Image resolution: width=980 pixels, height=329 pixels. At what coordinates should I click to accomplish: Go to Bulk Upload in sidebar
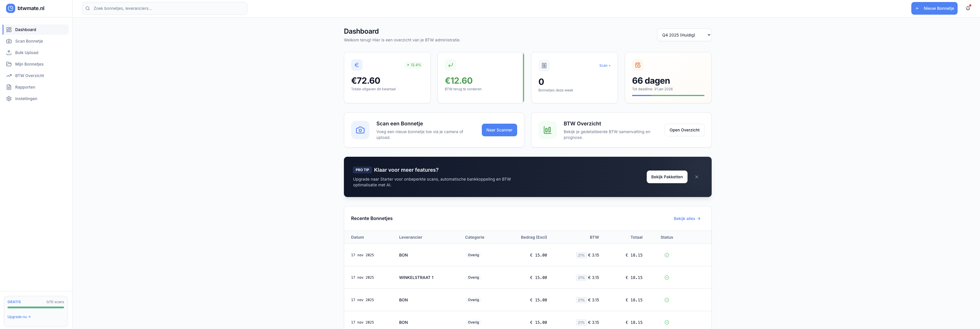pos(27,53)
